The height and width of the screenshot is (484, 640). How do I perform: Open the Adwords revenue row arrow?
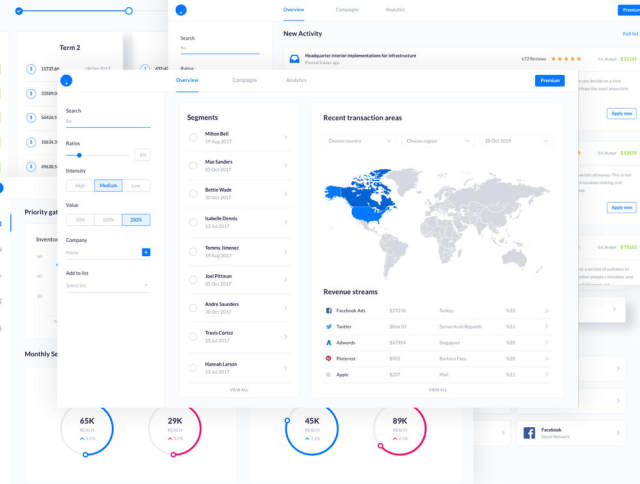(547, 342)
